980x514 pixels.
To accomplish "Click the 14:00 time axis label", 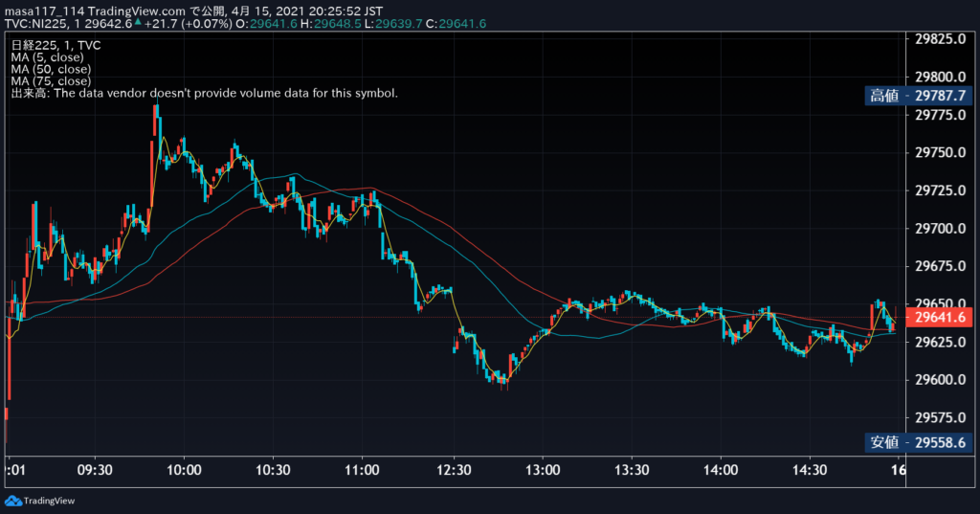I will tap(721, 470).
